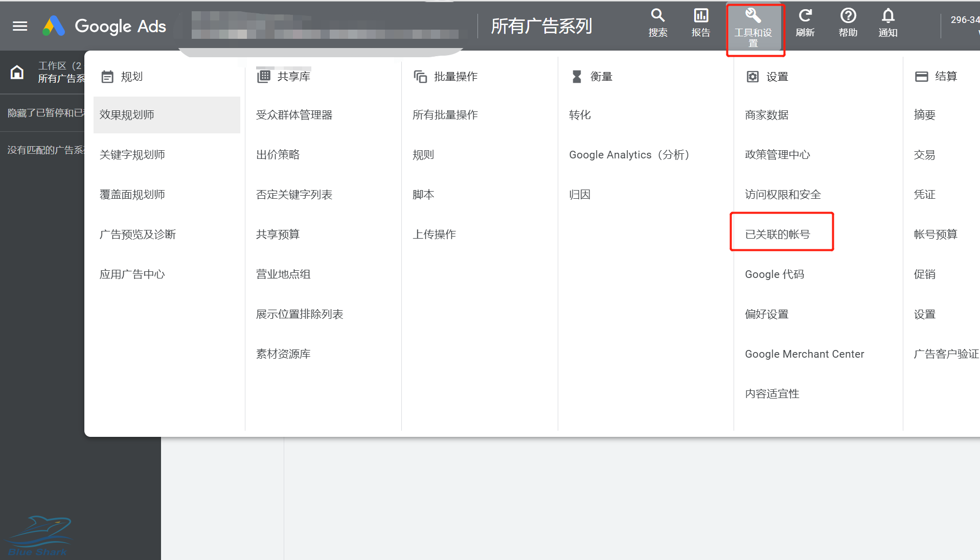Open 覆盖面规划师 reach planner
Viewport: 980px width, 560px height.
pyautogui.click(x=132, y=195)
